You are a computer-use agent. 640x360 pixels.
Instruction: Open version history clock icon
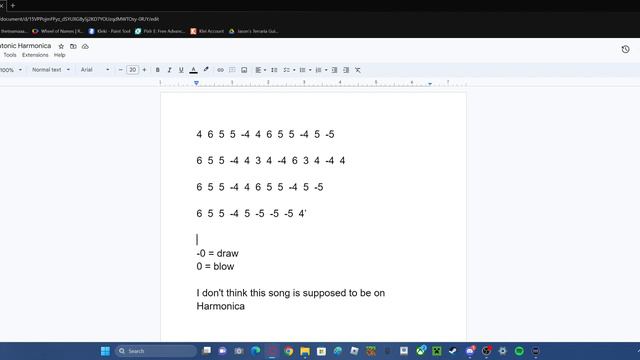625,49
